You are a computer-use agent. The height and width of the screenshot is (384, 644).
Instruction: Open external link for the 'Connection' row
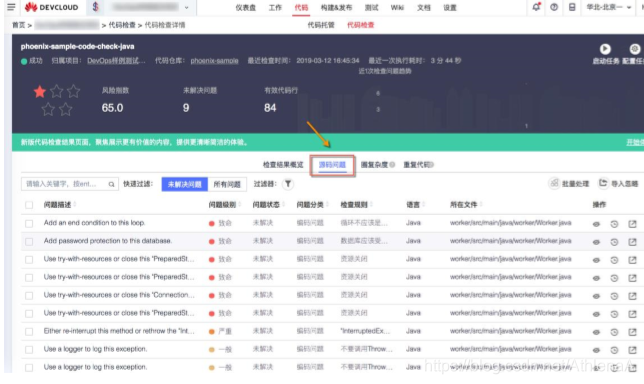[632, 295]
